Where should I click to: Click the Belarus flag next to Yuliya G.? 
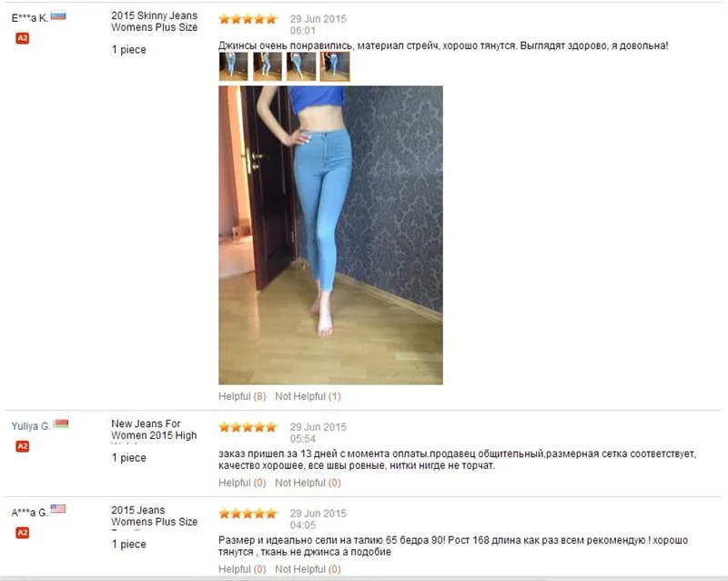(x=61, y=423)
